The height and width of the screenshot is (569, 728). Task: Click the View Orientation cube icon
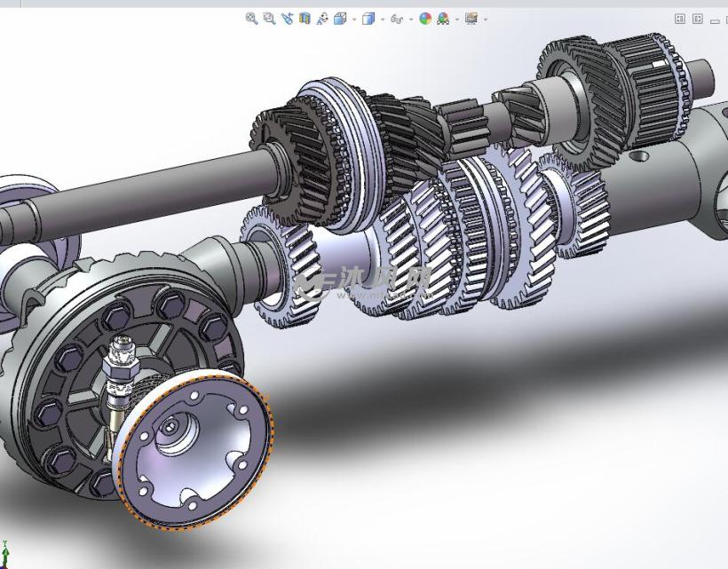tap(340, 19)
